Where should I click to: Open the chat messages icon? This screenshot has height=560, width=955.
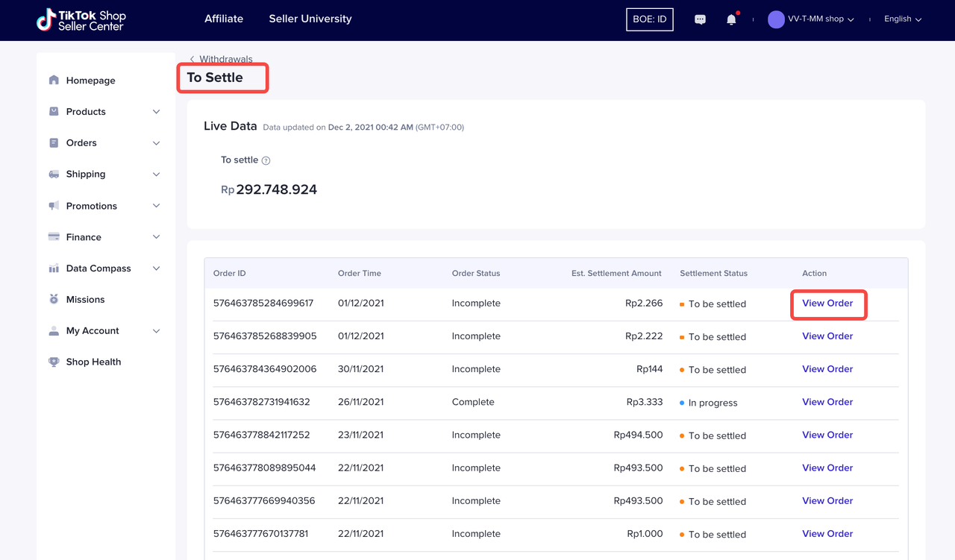(x=700, y=20)
